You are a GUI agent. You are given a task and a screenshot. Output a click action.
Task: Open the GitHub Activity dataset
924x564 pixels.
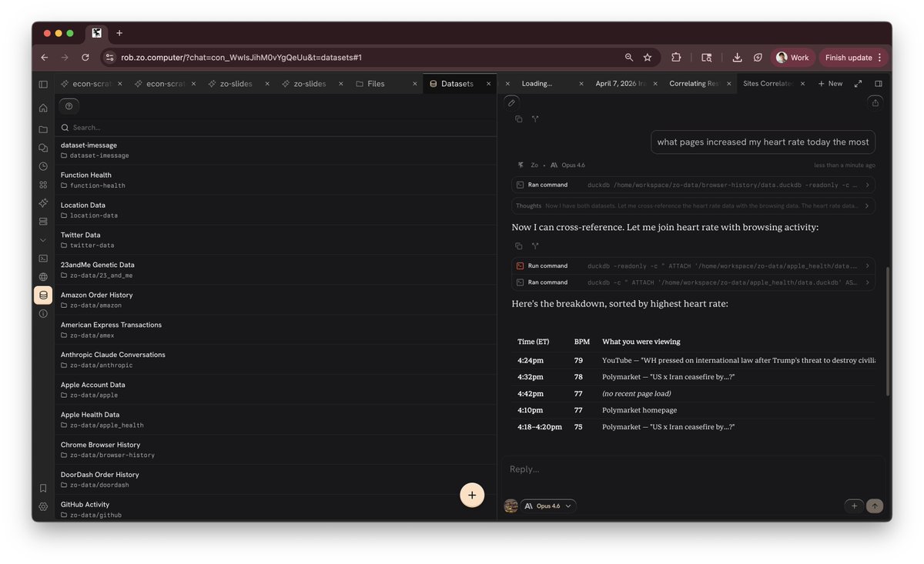(x=276, y=509)
